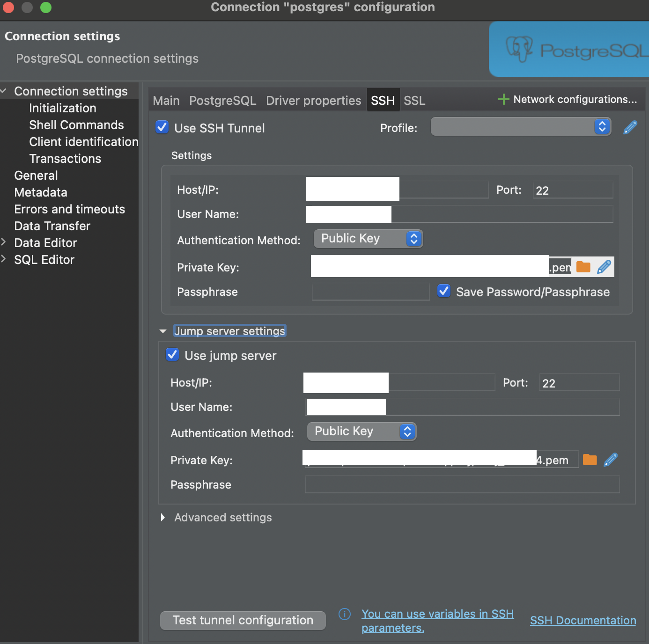Click the green plus Network configurations icon
Viewport: 649px width, 644px height.
(x=503, y=99)
